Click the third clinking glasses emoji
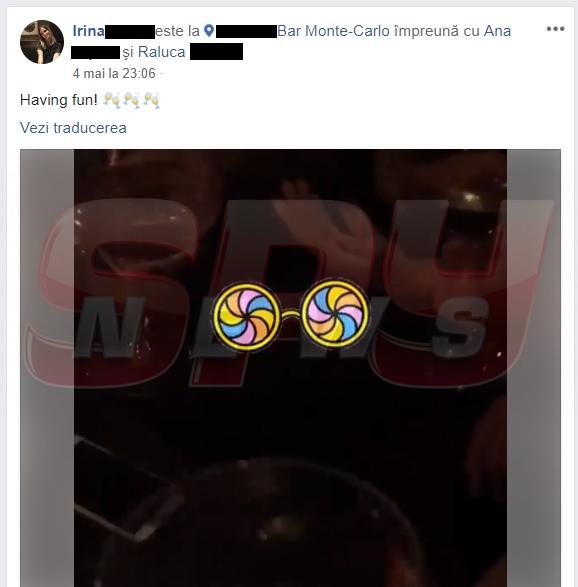The image size is (578, 587). click(152, 100)
